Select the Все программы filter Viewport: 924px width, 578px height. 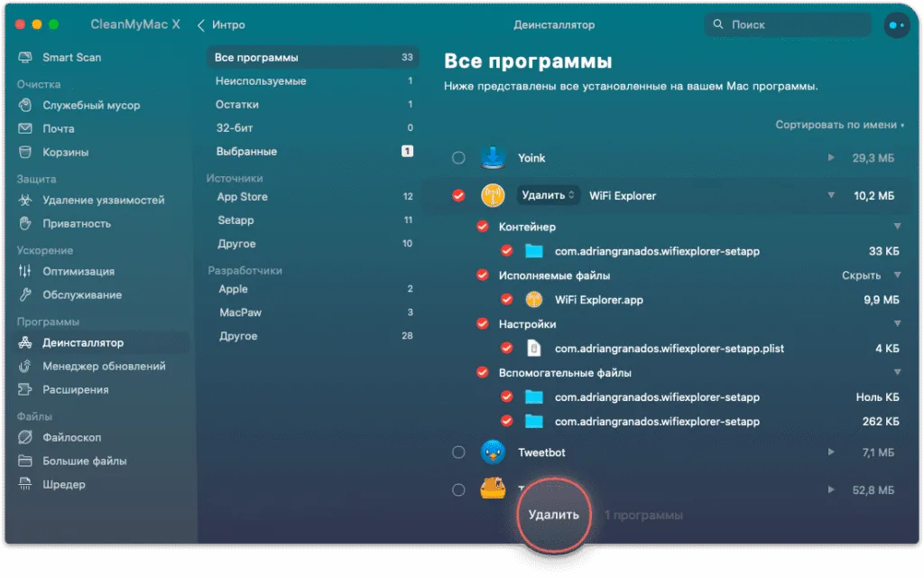[x=313, y=57]
